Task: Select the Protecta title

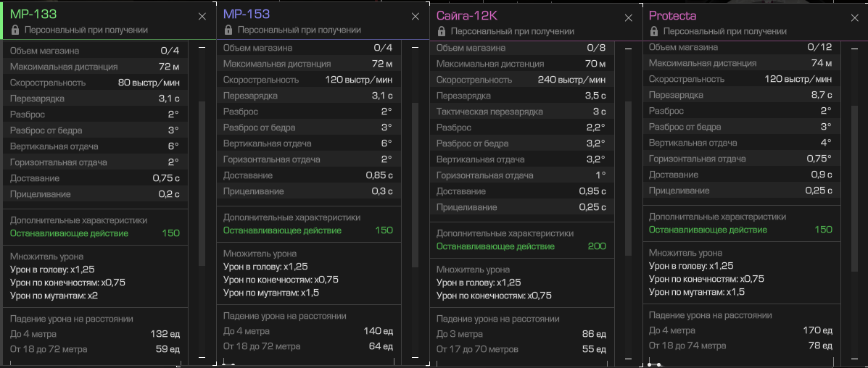Action: pos(673,15)
